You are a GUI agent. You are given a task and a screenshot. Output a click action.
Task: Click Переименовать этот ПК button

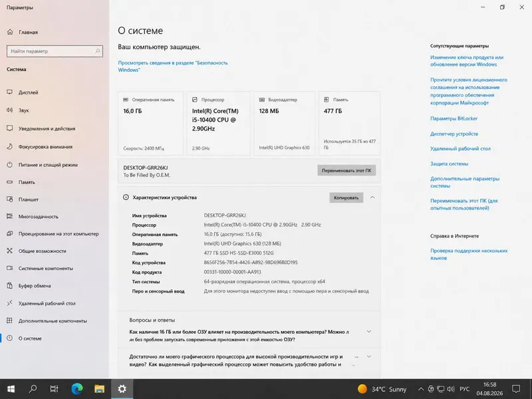pyautogui.click(x=346, y=170)
